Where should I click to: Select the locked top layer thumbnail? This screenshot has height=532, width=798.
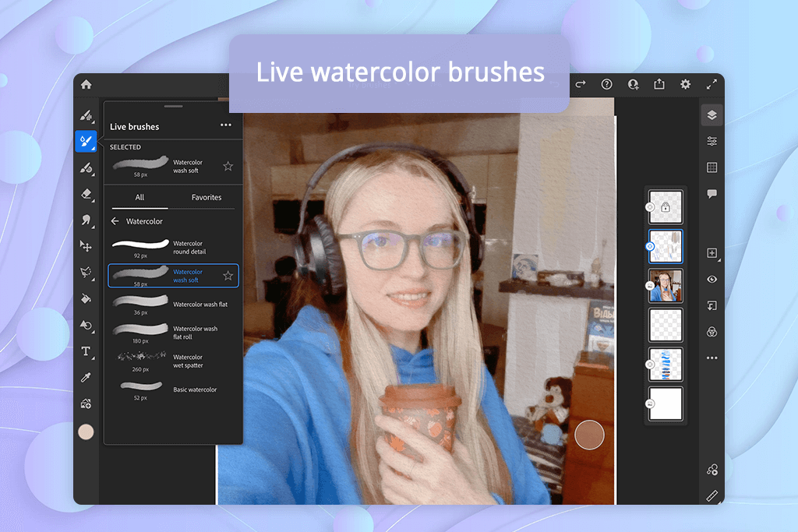pos(666,207)
